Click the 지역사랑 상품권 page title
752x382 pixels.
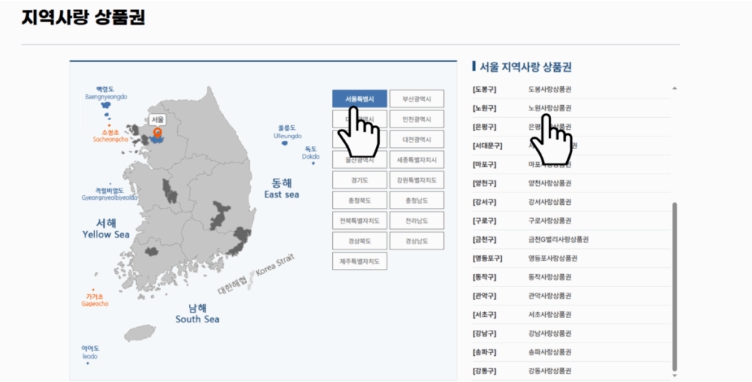click(x=83, y=17)
